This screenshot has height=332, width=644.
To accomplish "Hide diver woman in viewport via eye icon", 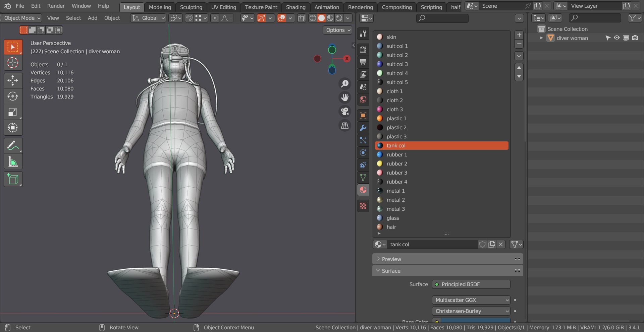I will click(616, 38).
